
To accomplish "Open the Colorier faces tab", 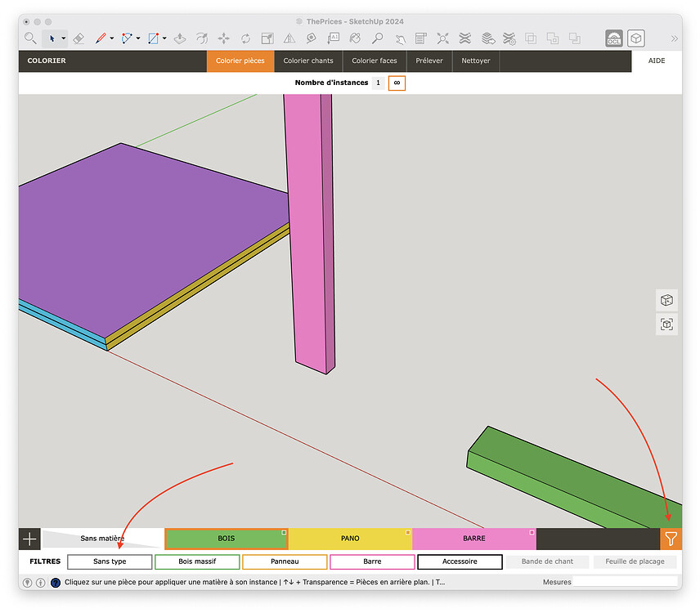I will coord(375,60).
